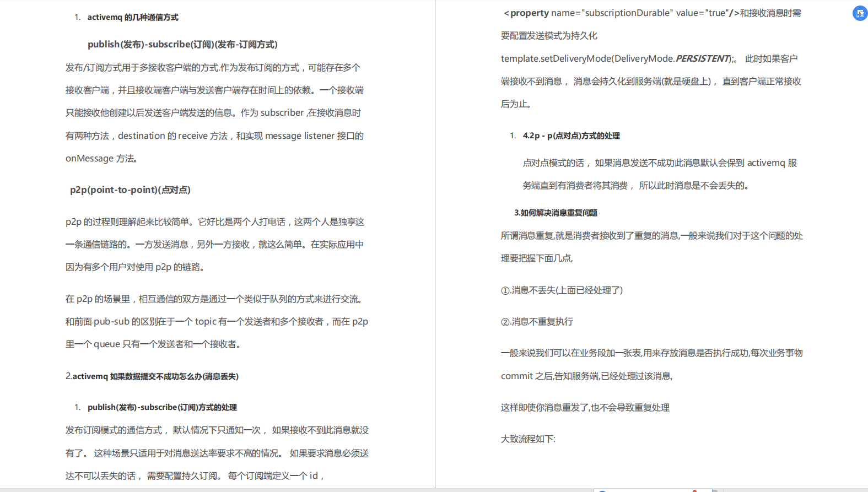Click the blue round floating document icon
Image resolution: width=868 pixels, height=492 pixels.
[x=860, y=13]
